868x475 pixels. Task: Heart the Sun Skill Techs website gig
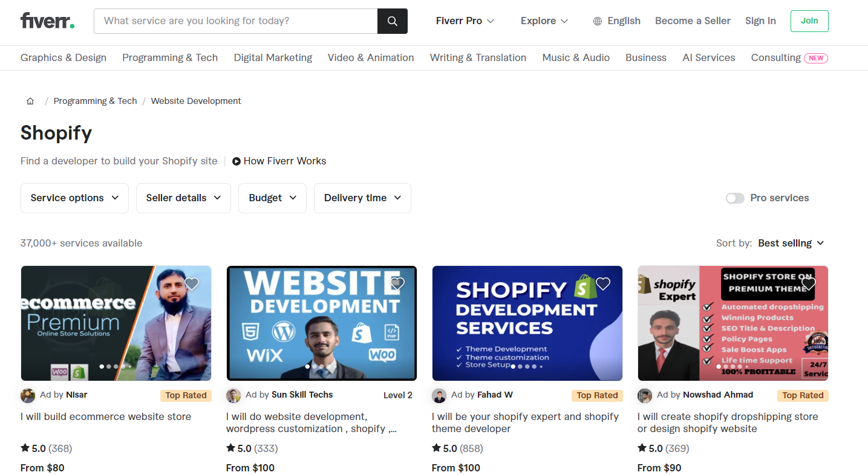[x=397, y=283]
